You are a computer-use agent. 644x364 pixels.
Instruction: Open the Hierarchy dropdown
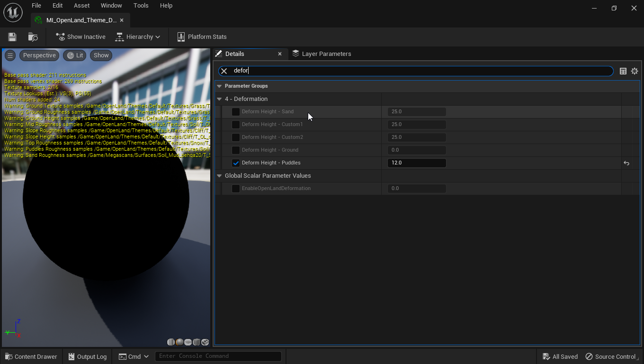pyautogui.click(x=138, y=36)
